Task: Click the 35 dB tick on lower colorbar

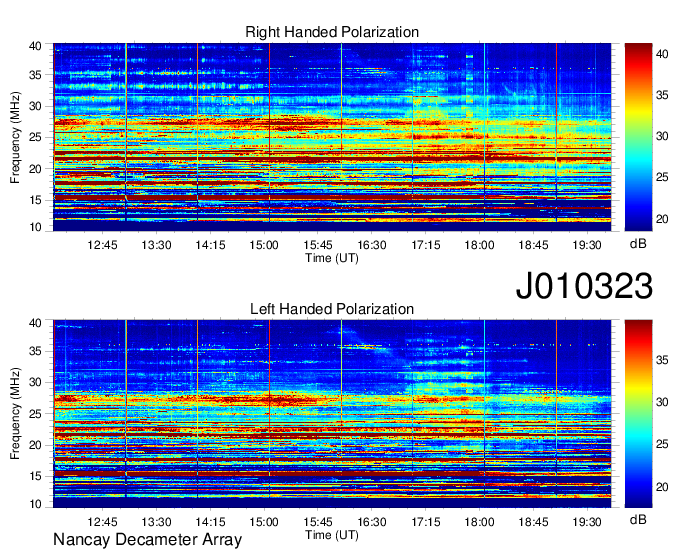Action: [x=662, y=360]
